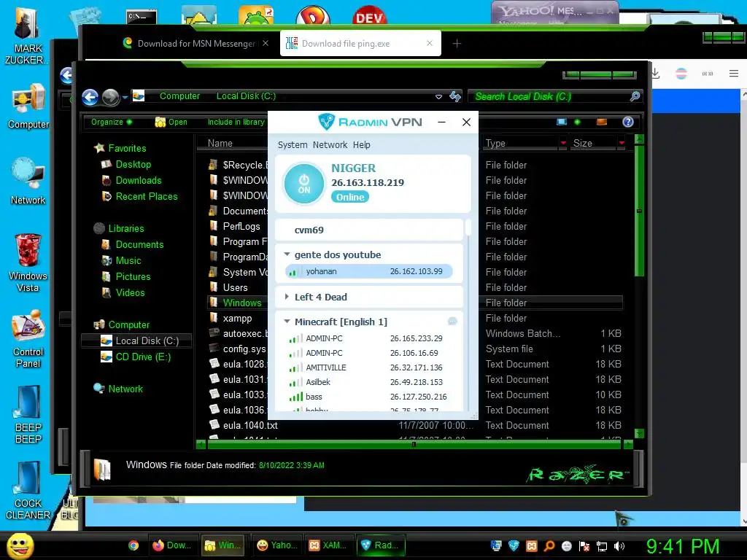Toggle the Radmin VPN power ON button
Screen dimensions: 747x560
(304, 183)
